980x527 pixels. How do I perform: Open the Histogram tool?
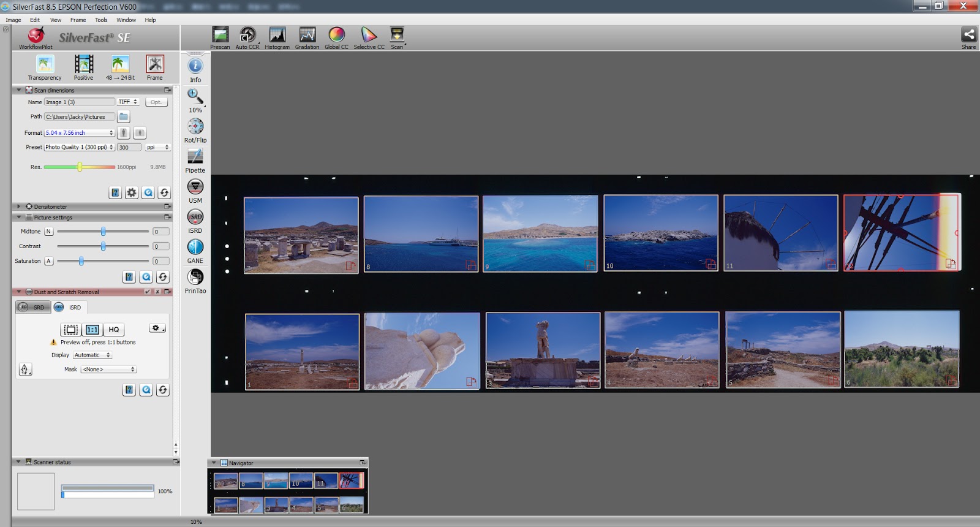tap(277, 37)
